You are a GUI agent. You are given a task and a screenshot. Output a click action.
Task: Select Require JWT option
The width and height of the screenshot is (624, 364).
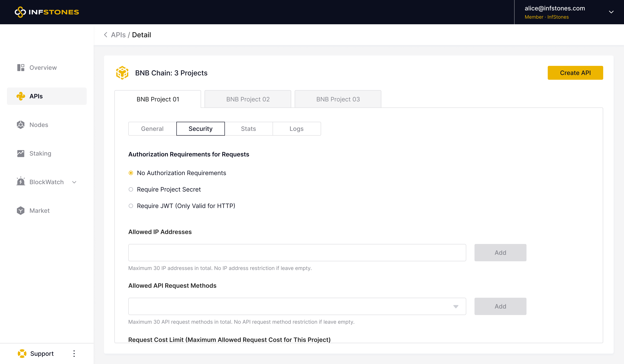131,206
